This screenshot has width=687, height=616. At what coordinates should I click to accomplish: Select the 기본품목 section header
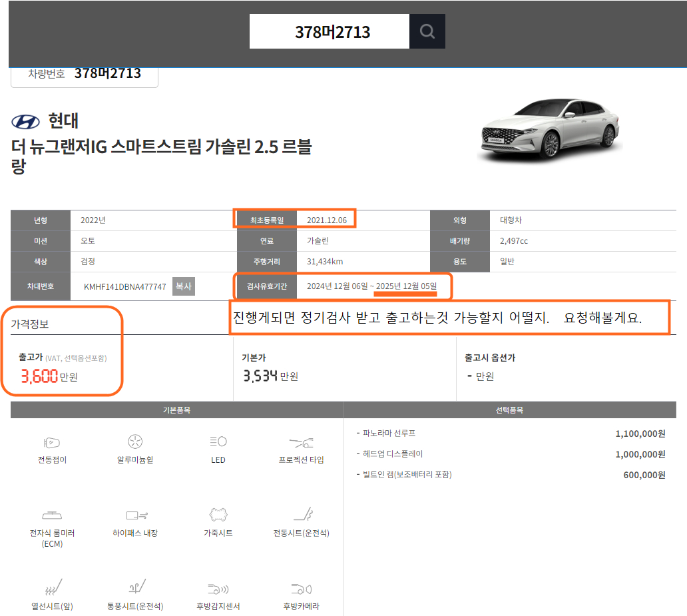pos(176,410)
